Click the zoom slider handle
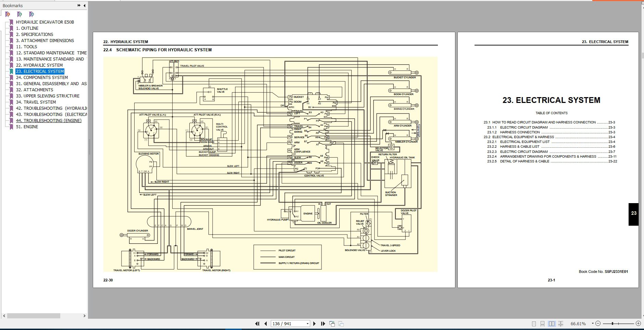This screenshot has height=330, width=644. coord(613,324)
